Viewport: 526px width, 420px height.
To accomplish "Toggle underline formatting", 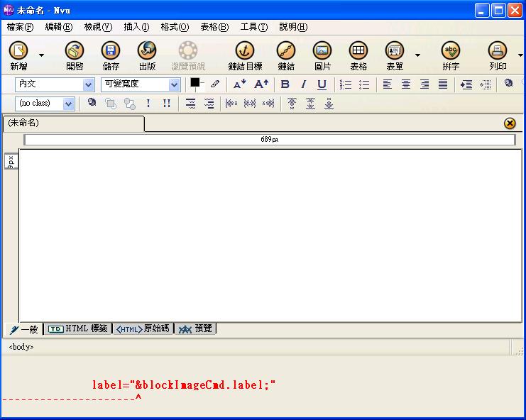I will tap(322, 84).
